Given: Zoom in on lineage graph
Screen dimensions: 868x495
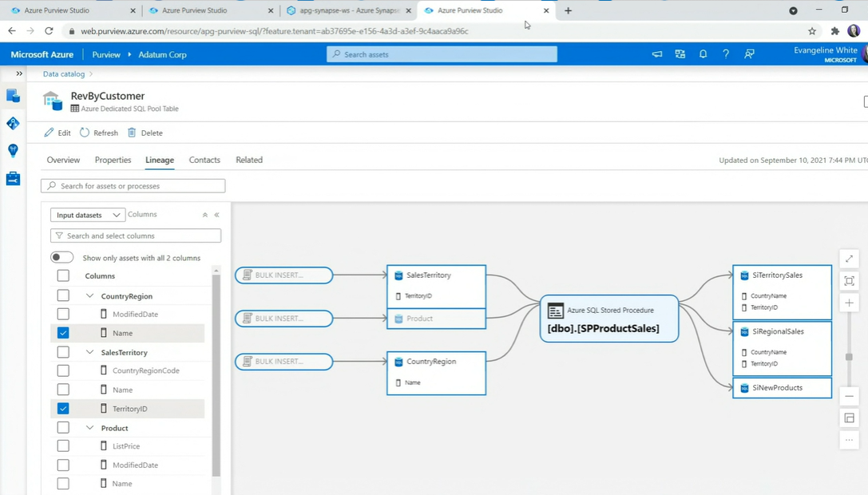Looking at the screenshot, I should [x=849, y=303].
